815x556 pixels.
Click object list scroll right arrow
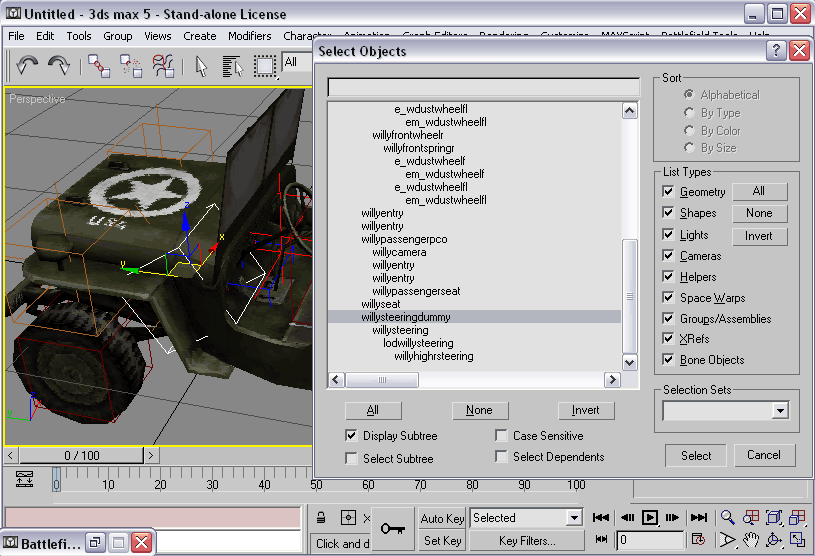[x=612, y=380]
